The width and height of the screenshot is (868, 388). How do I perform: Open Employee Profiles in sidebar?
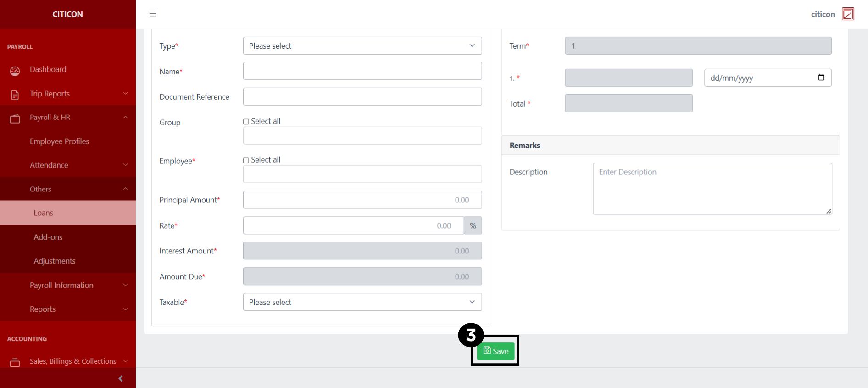[x=59, y=141]
